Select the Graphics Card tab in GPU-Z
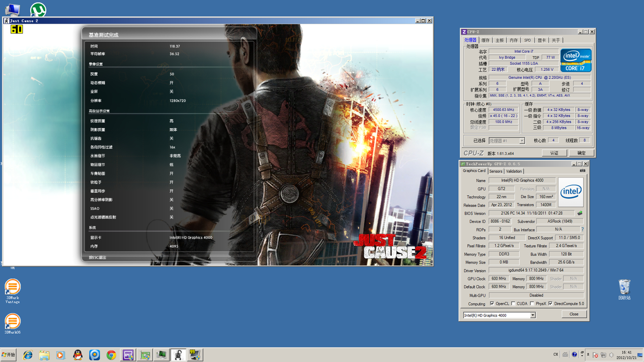 click(474, 171)
